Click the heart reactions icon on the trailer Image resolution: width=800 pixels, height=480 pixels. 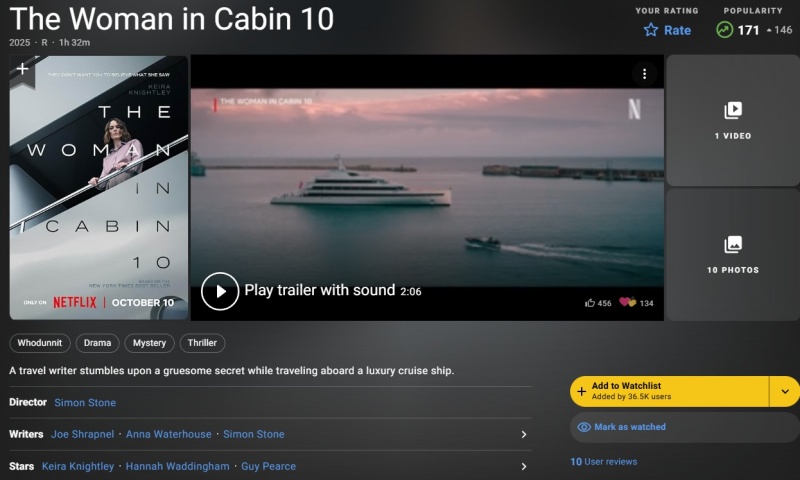click(628, 302)
